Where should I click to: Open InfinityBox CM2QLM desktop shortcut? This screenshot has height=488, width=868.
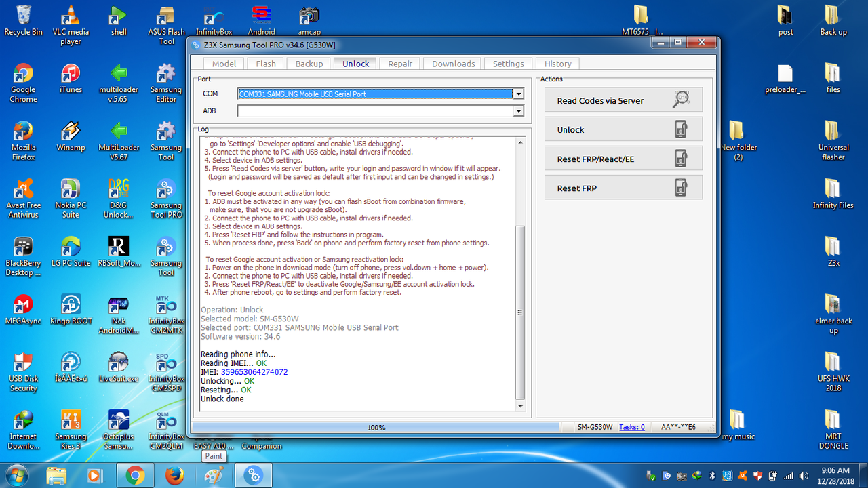[166, 430]
